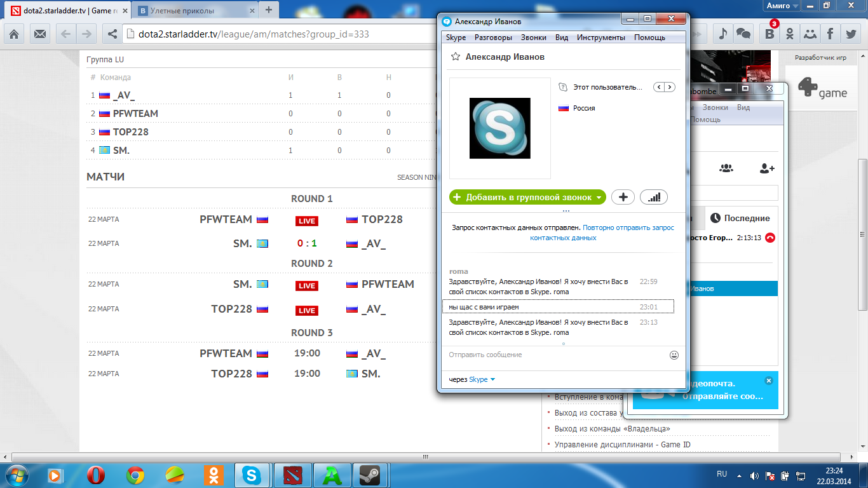Click Повторно отправить запрос контактных данных link
The width and height of the screenshot is (868, 488).
(x=602, y=233)
